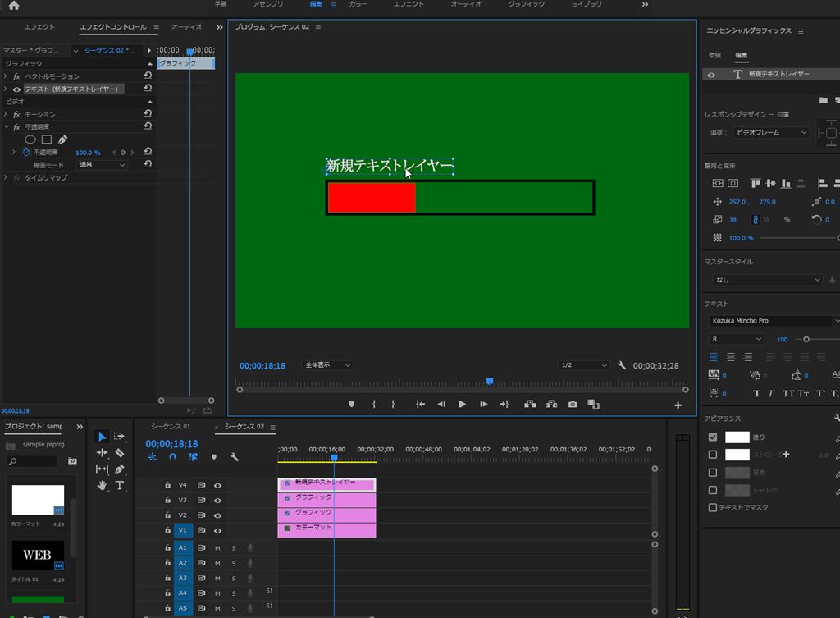Click the WEB title thumbnail in the project panel
840x618 pixels.
point(38,556)
